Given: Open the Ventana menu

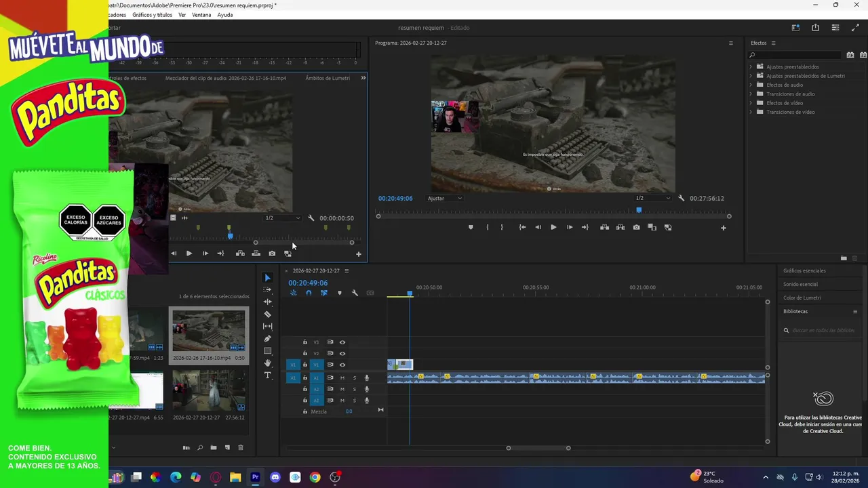Looking at the screenshot, I should (201, 15).
